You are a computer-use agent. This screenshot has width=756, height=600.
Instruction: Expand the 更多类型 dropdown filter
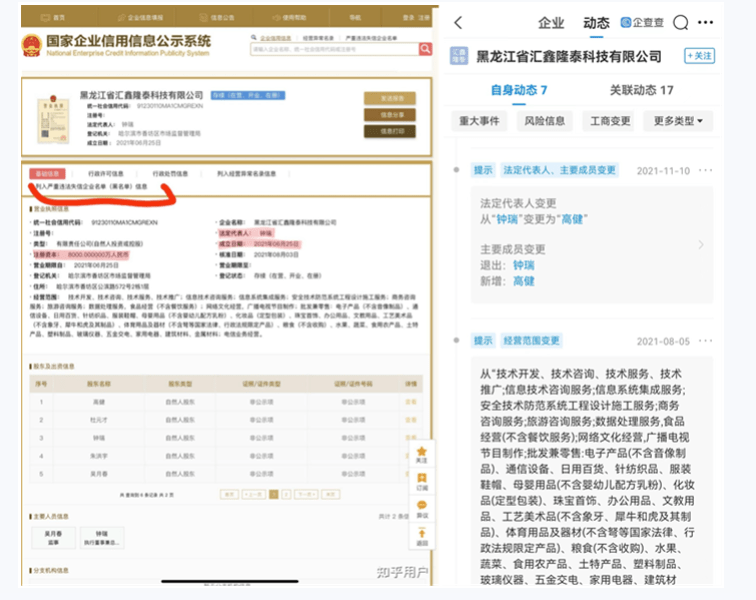coord(683,121)
